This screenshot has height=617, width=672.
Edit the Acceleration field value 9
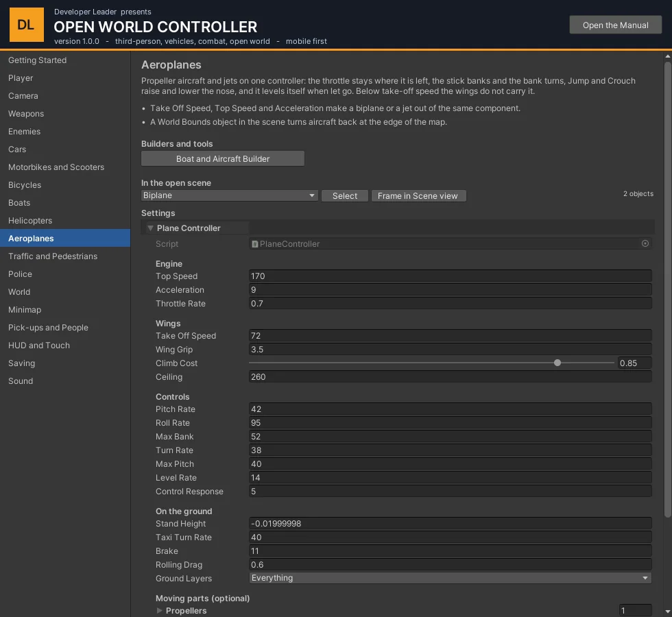[450, 289]
